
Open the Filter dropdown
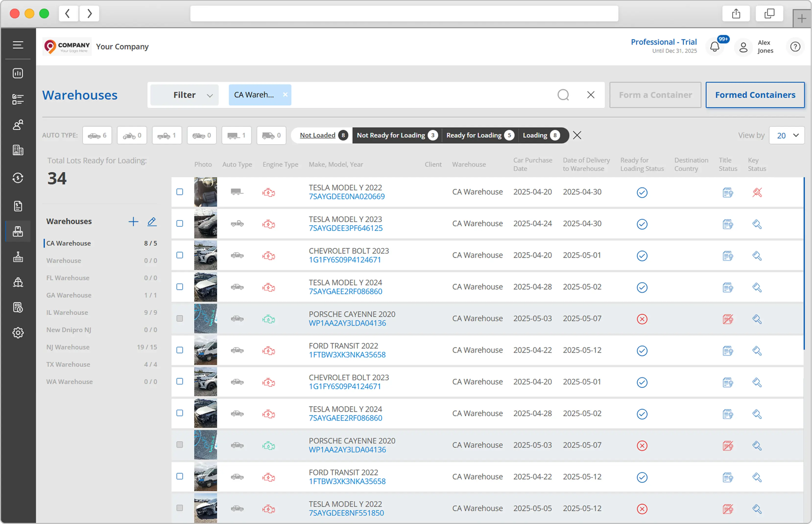pyautogui.click(x=185, y=95)
